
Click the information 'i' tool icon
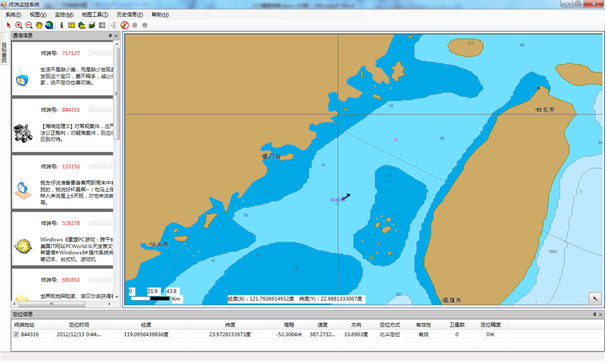point(61,25)
